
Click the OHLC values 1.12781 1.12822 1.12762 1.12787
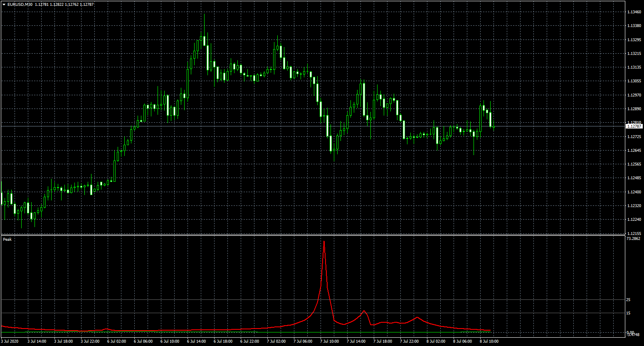pyautogui.click(x=64, y=5)
